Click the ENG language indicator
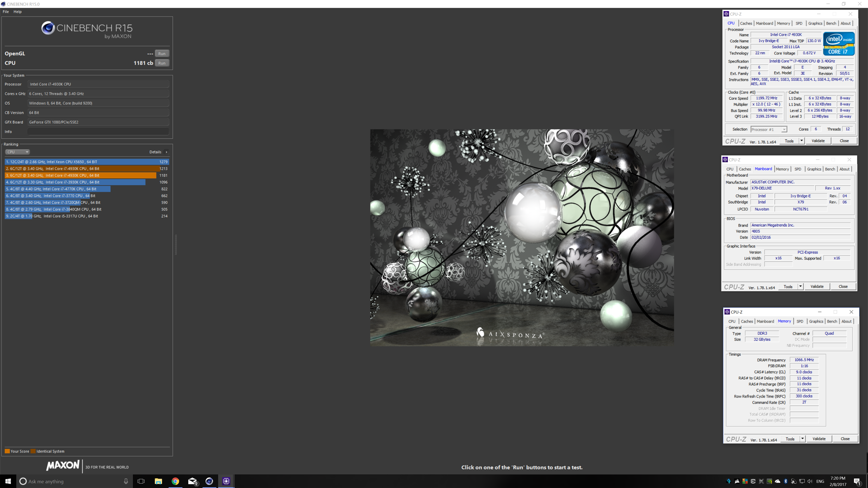868x488 pixels. pyautogui.click(x=820, y=482)
